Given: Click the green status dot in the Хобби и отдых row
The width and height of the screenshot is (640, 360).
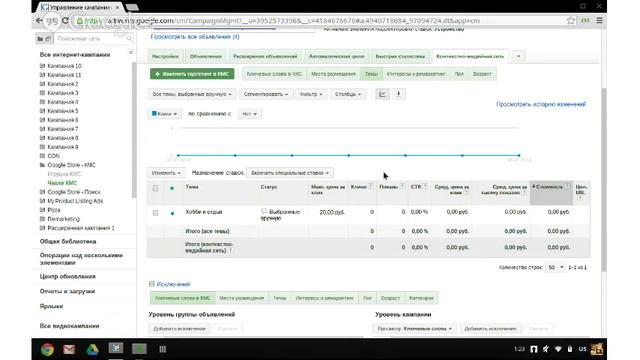Looking at the screenshot, I should pyautogui.click(x=172, y=213).
